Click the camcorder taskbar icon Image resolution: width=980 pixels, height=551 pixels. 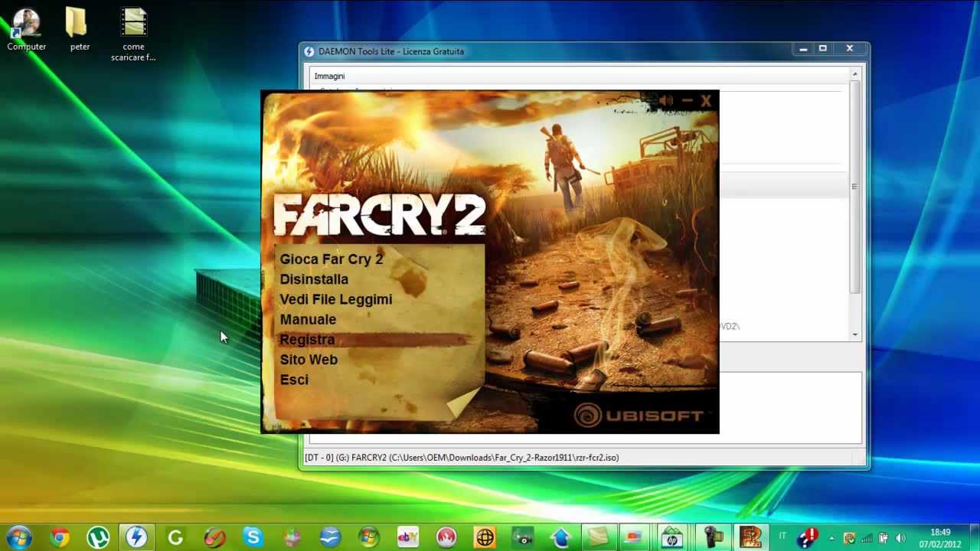[712, 538]
